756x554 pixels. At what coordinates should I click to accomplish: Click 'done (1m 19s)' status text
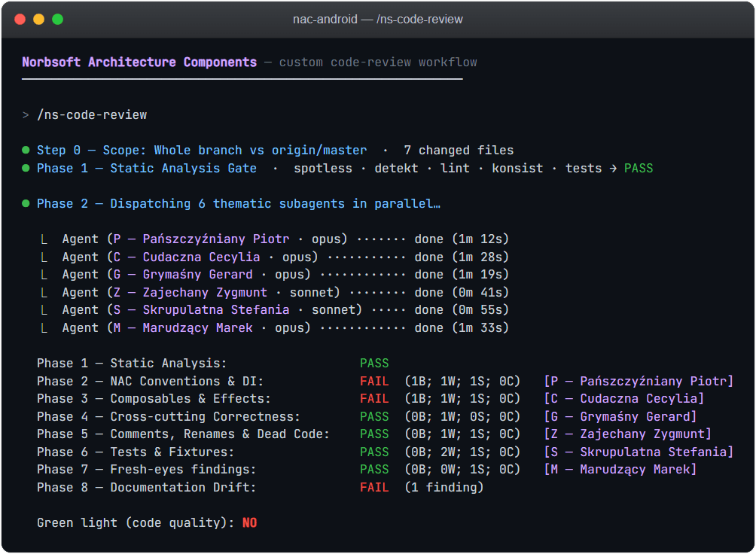(462, 274)
